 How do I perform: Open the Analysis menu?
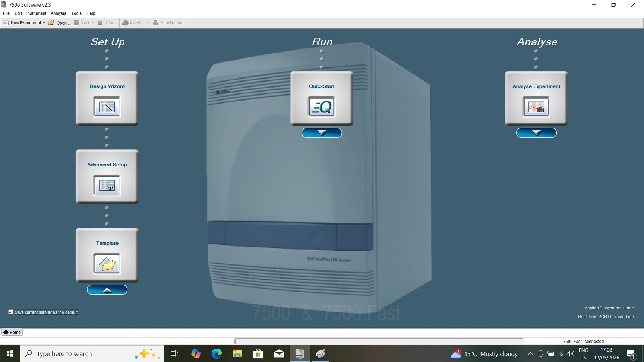coord(59,13)
